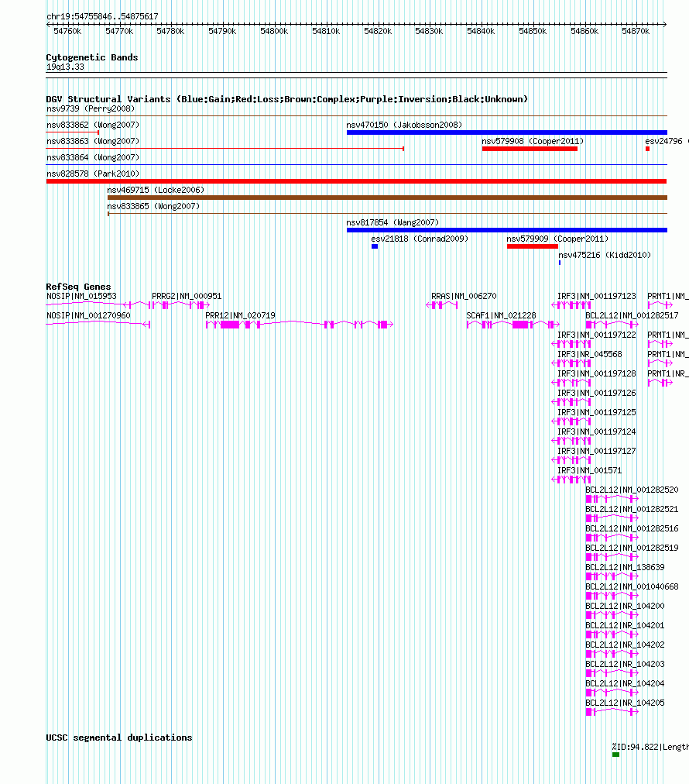Click the 54800k ruler position

click(x=274, y=31)
